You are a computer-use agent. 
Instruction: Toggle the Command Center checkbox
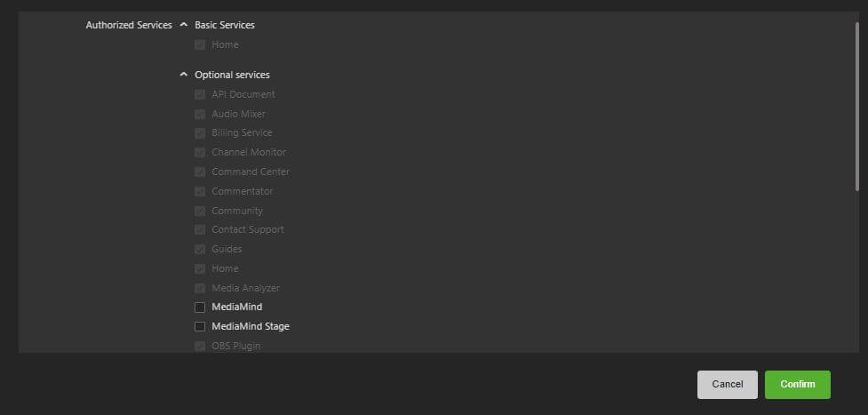[x=200, y=172]
